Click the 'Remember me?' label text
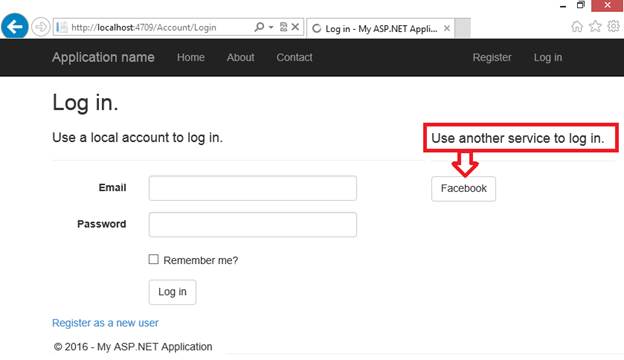Viewport: 624px width, 360px height. point(201,260)
